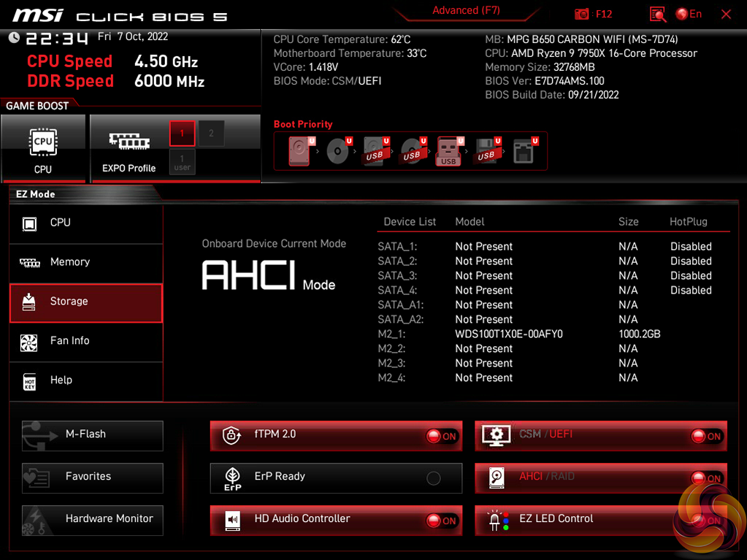747x560 pixels.
Task: Click the clock time 22:34
Action: [57, 38]
